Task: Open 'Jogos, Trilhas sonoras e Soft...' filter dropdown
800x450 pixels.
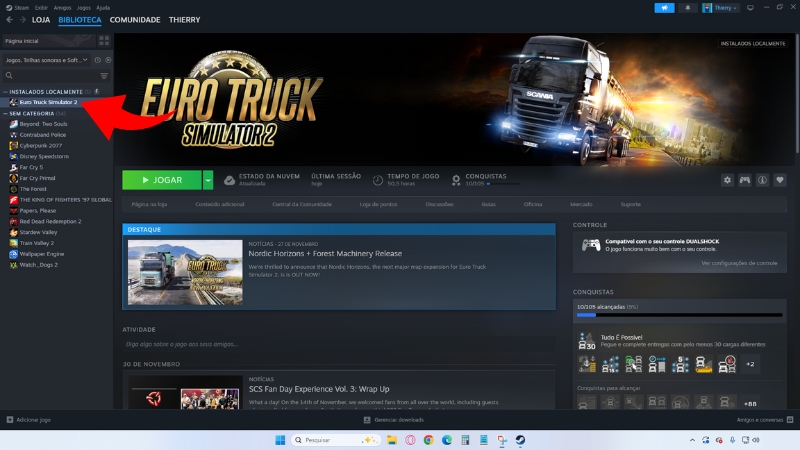Action: 46,60
